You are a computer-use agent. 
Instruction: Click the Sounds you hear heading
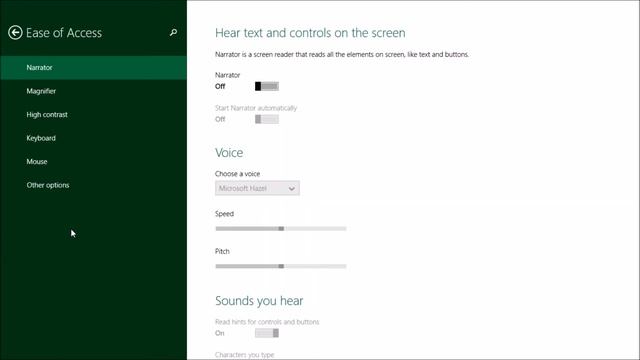coord(259,301)
